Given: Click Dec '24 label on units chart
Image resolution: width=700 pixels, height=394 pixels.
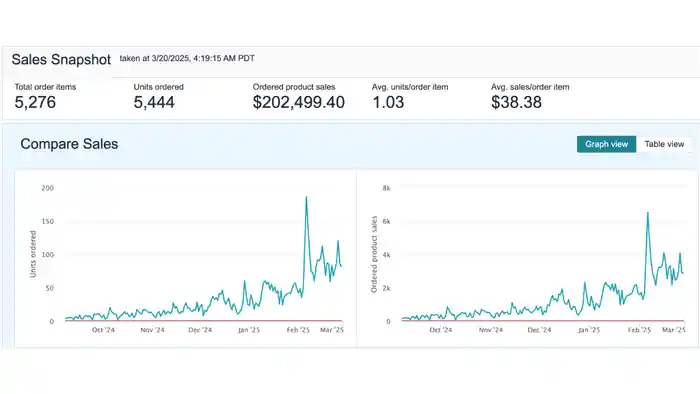Looking at the screenshot, I should click(x=200, y=330).
